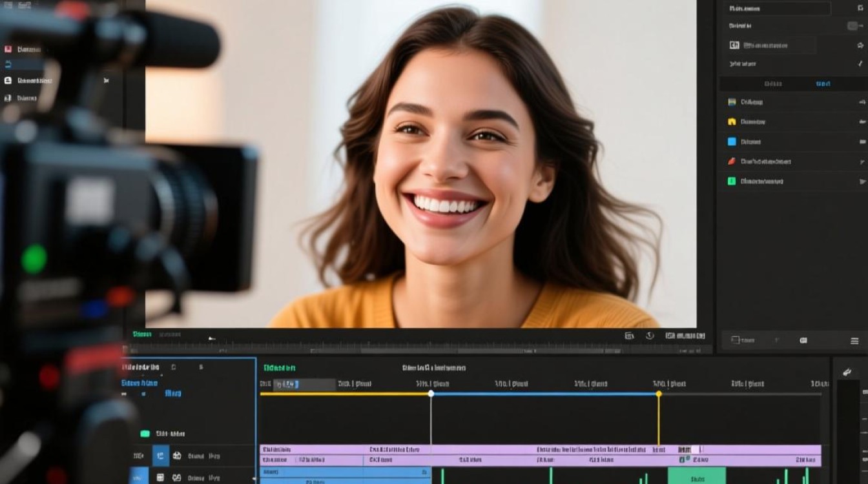The width and height of the screenshot is (868, 484).
Task: Click the yellow icon in right panel list
Action: point(732,121)
